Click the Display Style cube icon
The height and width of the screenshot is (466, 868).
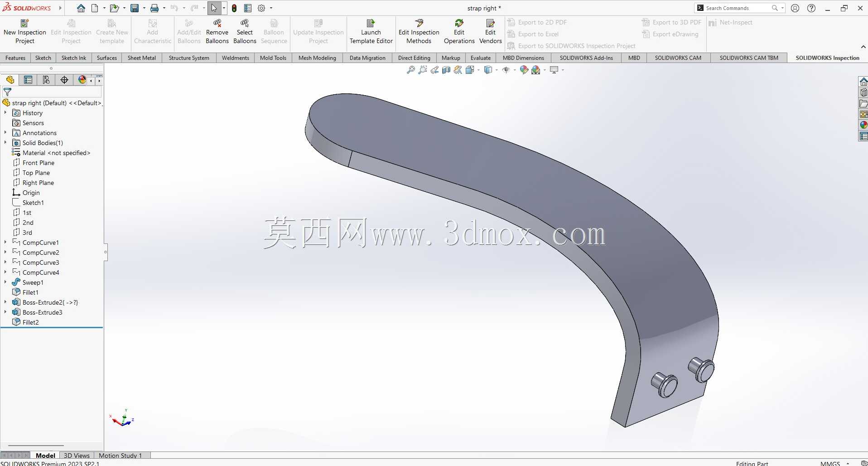tap(488, 70)
